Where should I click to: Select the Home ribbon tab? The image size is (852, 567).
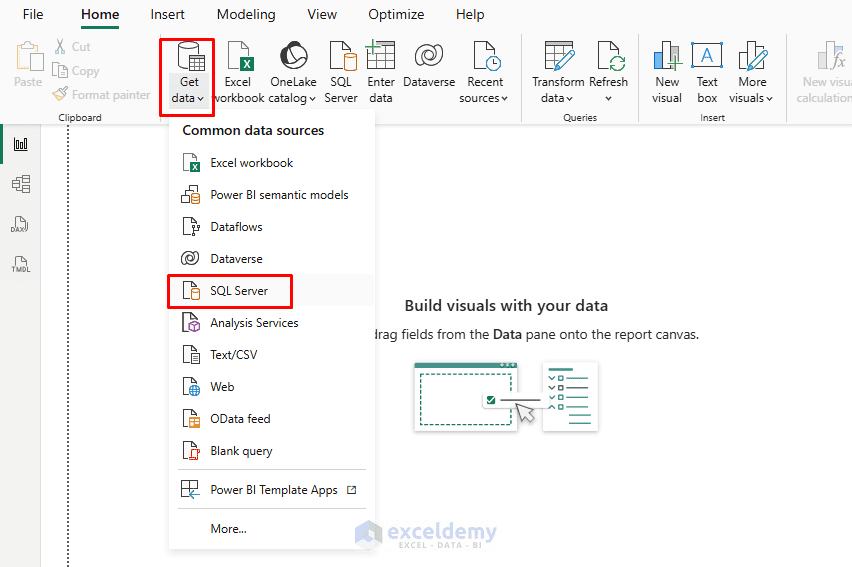click(100, 15)
